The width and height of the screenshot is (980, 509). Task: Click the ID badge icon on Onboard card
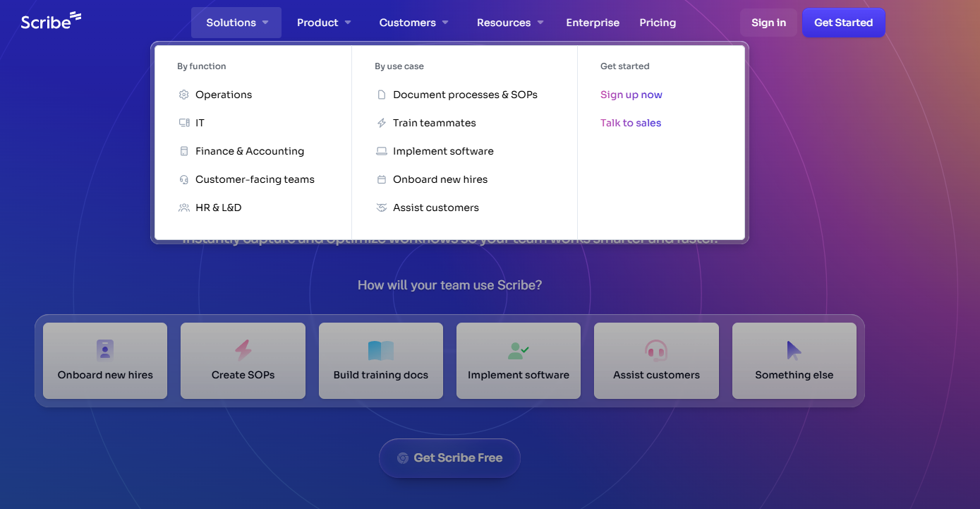tap(105, 350)
